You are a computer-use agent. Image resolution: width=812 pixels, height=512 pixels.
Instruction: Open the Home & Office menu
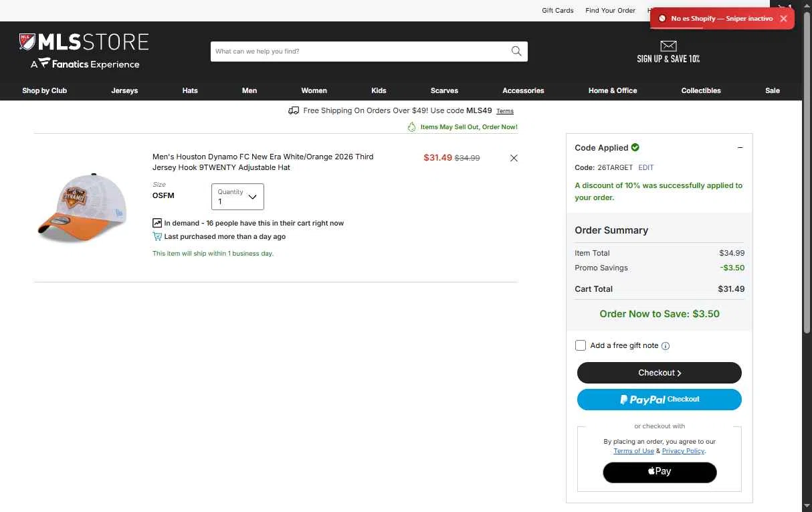tap(613, 90)
